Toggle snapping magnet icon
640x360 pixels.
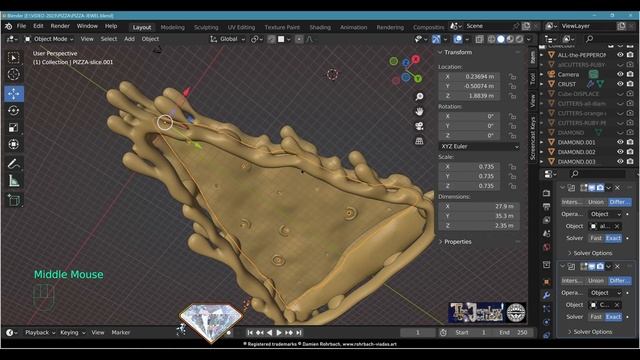pos(271,39)
